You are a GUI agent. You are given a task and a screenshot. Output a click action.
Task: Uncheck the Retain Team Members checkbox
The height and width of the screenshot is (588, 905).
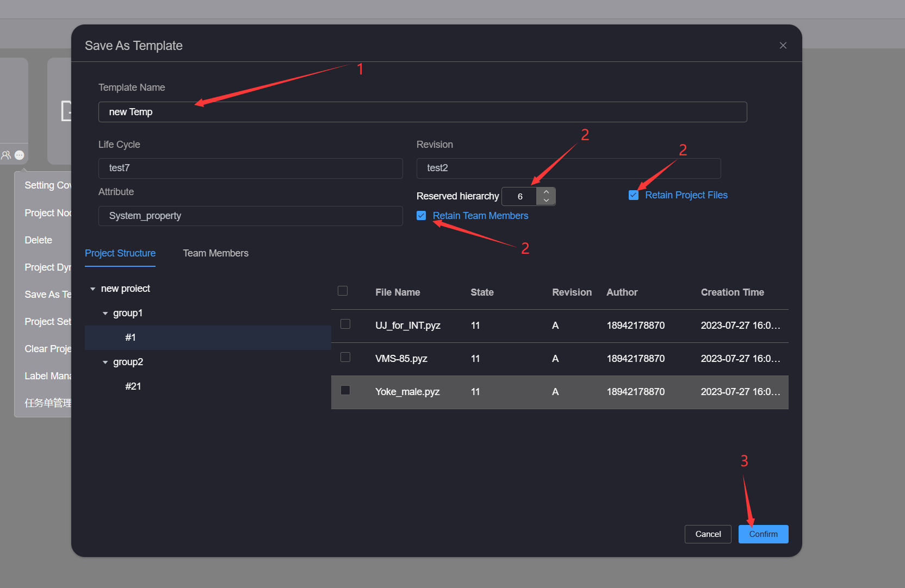click(421, 216)
